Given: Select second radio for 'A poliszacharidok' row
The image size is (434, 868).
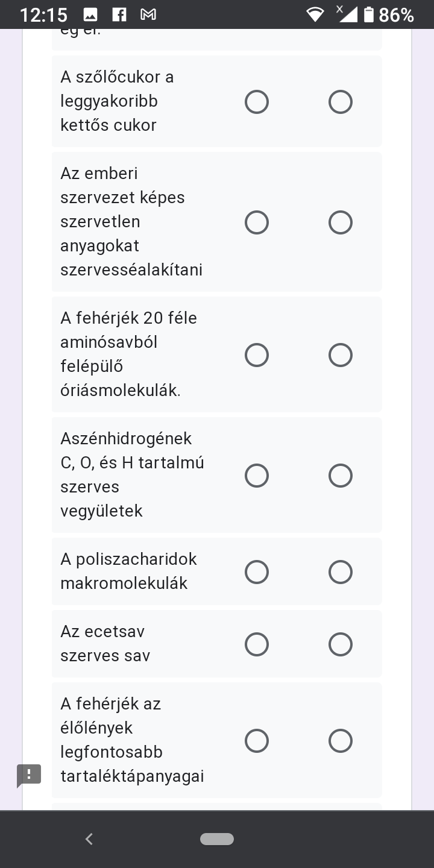Looking at the screenshot, I should [341, 572].
